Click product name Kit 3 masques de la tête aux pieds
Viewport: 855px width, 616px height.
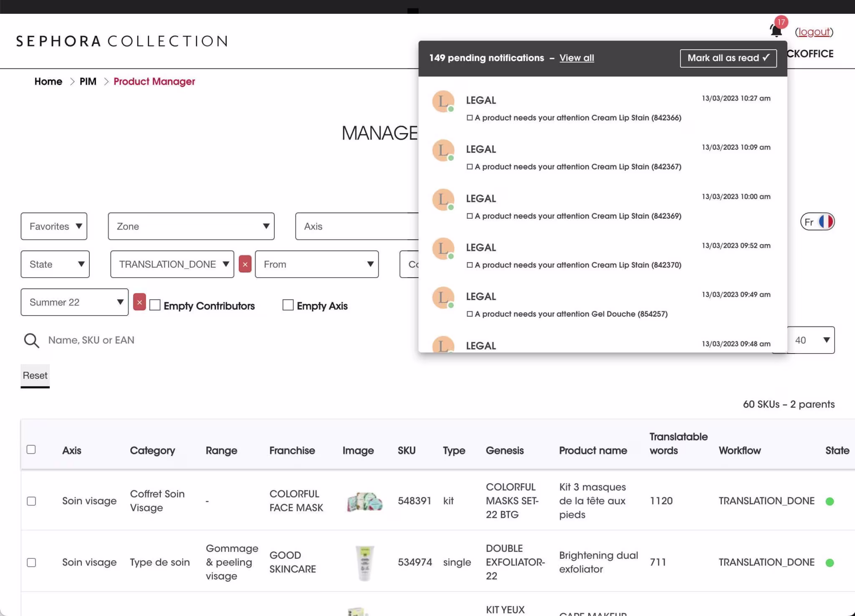pyautogui.click(x=592, y=501)
